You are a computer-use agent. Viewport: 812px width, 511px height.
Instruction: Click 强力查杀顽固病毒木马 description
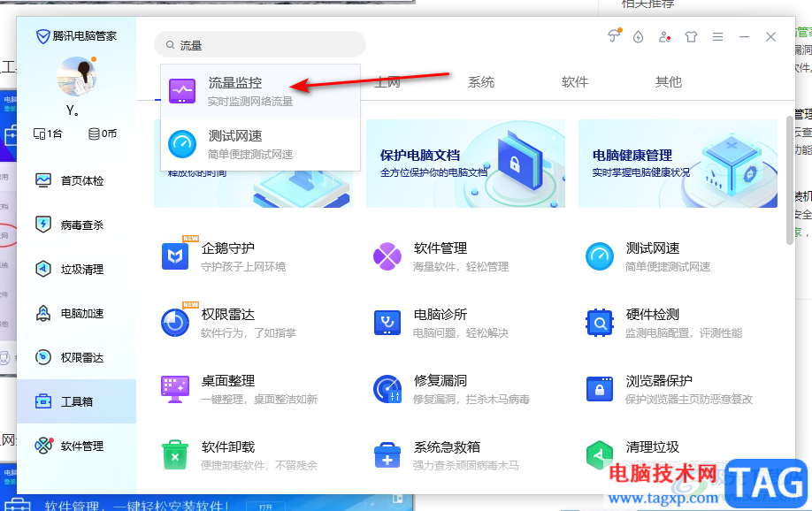(x=465, y=465)
